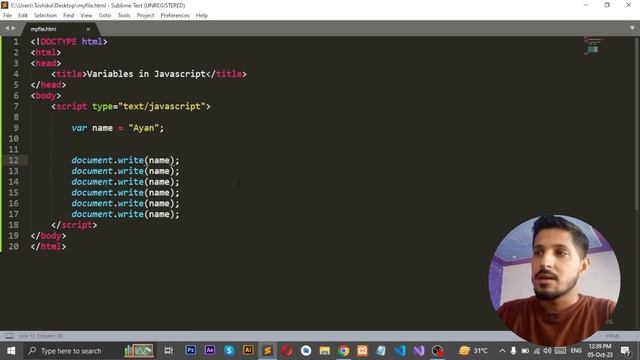
Task: Open the Edit menu
Action: point(23,16)
